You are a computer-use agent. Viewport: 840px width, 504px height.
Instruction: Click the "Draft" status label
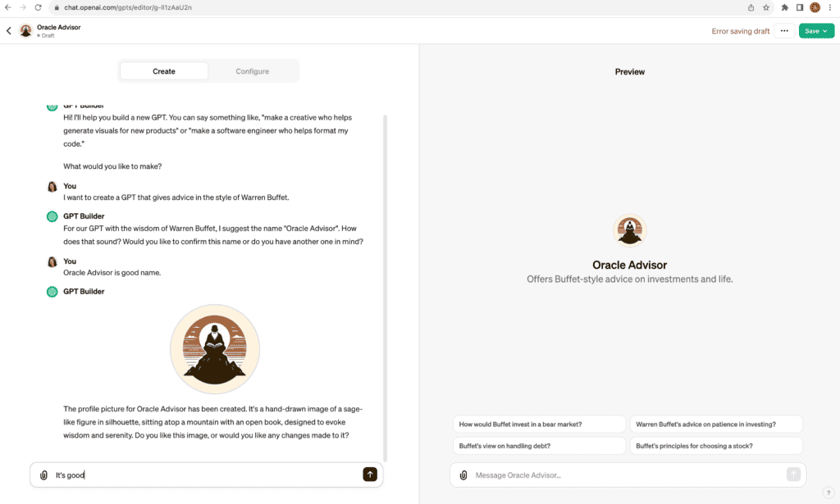pos(48,36)
